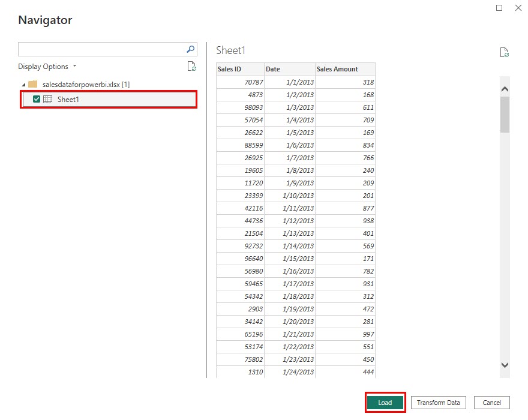Click the Sheet1 table icon
The image size is (528, 420).
tap(48, 100)
